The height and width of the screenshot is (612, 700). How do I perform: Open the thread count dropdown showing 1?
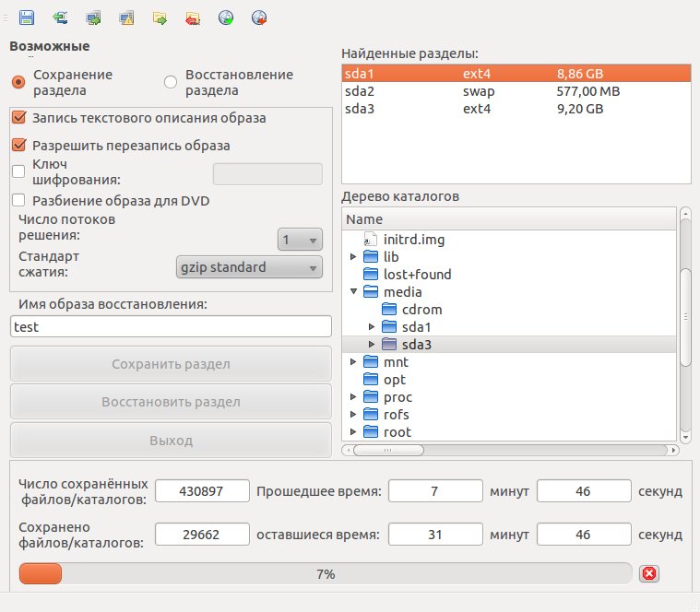(300, 240)
